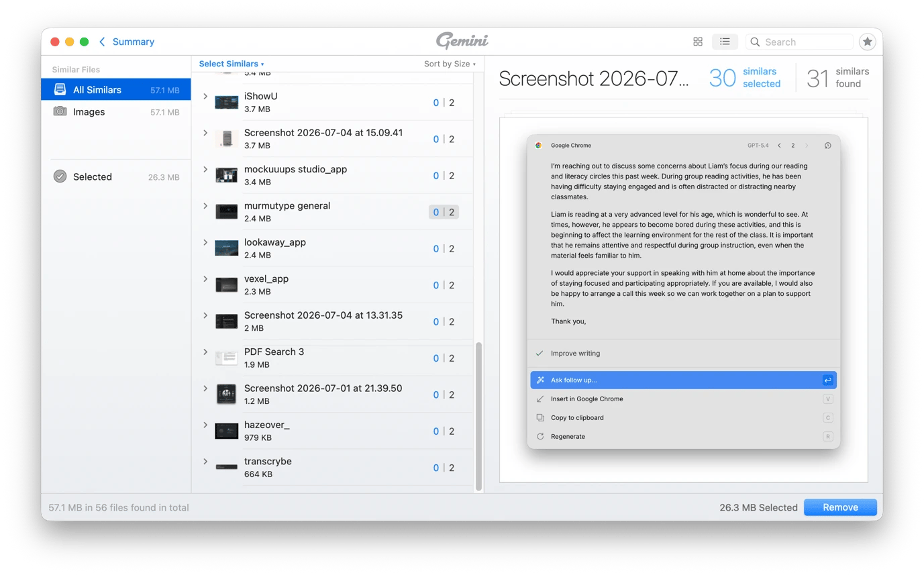The width and height of the screenshot is (924, 575).
Task: Expand Screenshot 2026-07-04 at 13.31.35 group
Action: click(205, 315)
